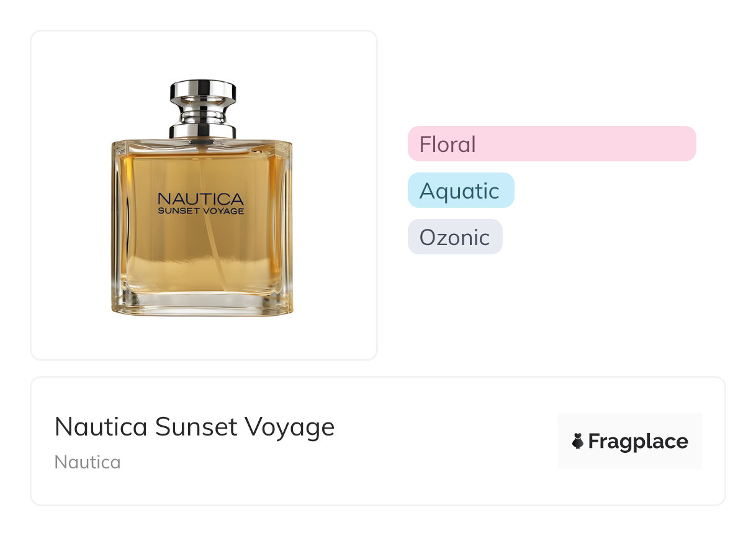Click the NAUTICA lettering on the bottle
Image resolution: width=756 pixels, height=536 pixels.
tap(200, 199)
